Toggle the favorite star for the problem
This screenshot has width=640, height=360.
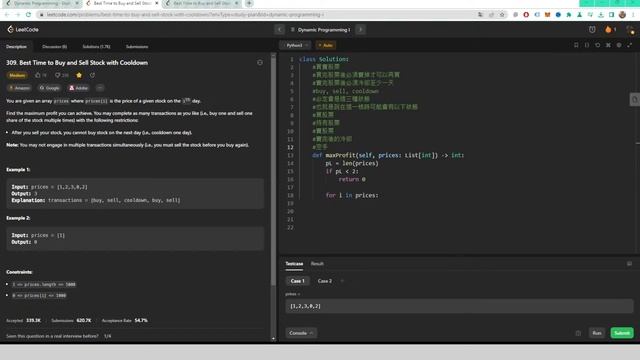click(x=79, y=75)
